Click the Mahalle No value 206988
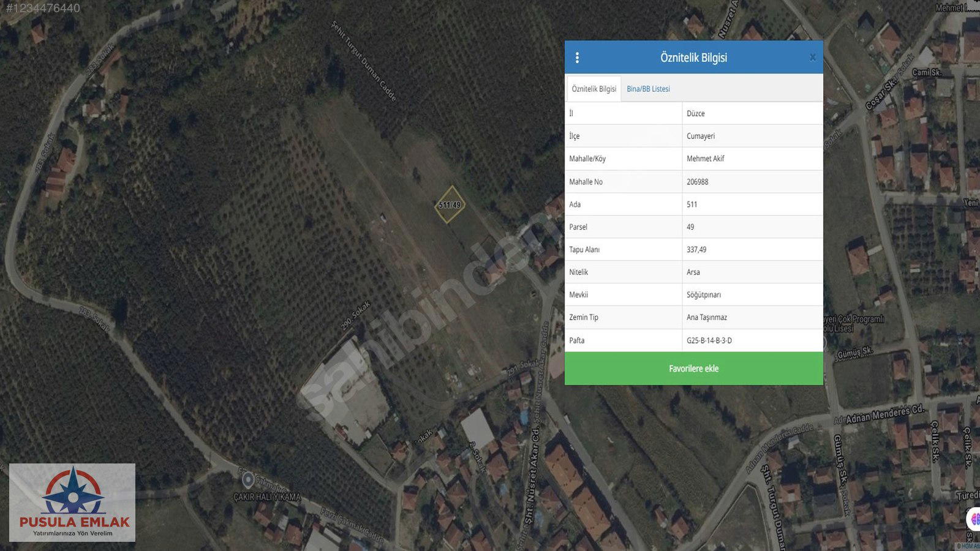 click(x=698, y=182)
